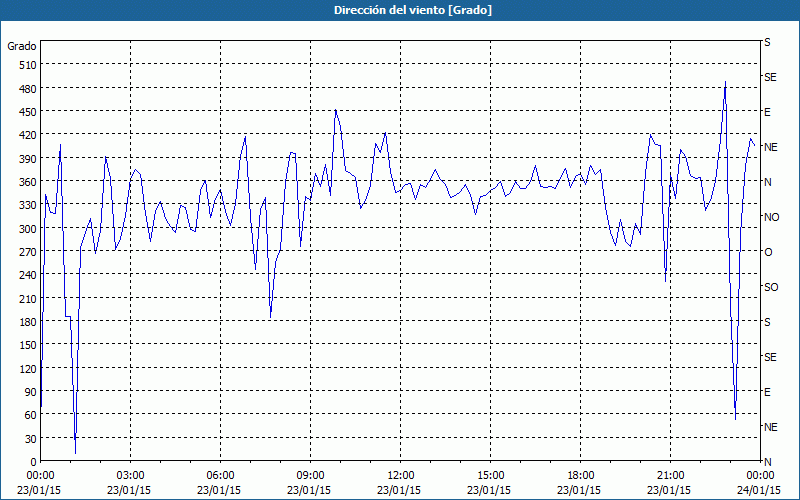Screen dimensions: 800x500
Task: Click the '24/01/15' date label
Action: coord(759,490)
